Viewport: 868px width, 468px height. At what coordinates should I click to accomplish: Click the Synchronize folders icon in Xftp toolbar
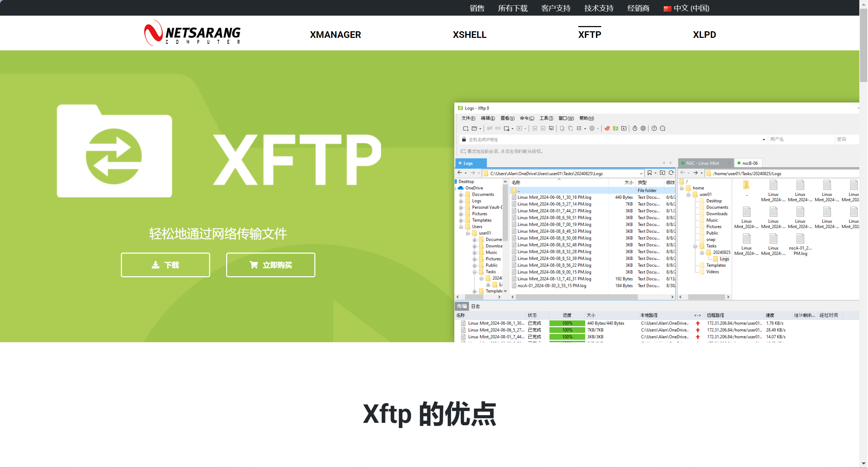pos(551,129)
